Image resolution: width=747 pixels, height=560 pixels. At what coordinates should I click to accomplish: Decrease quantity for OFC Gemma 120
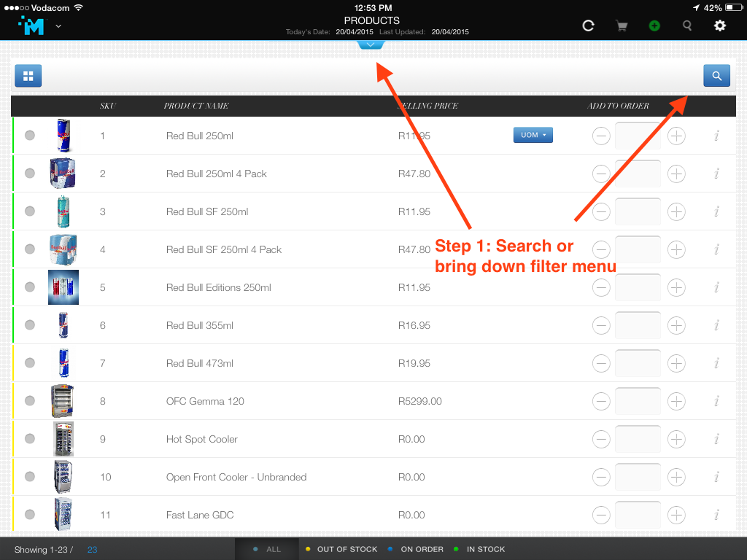[601, 402]
